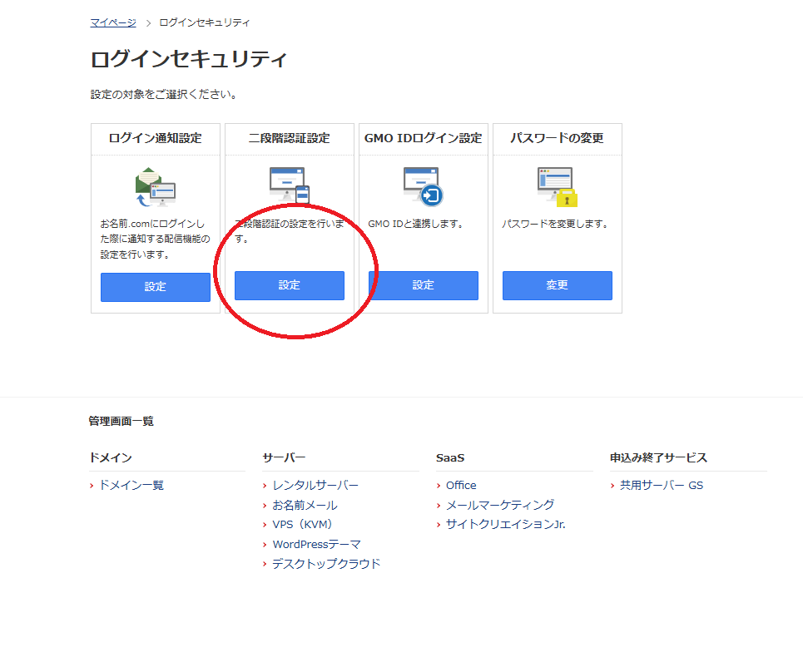Select the ログイン通知設定 card heading

pyautogui.click(x=155, y=138)
